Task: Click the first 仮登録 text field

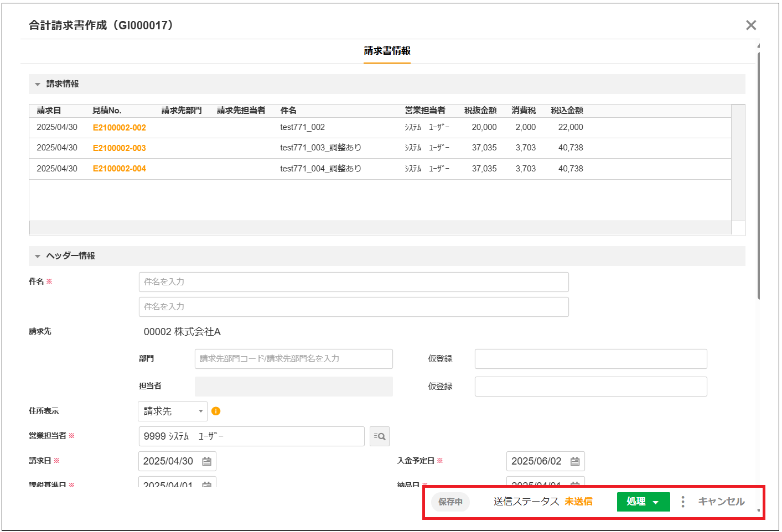Action: click(591, 359)
